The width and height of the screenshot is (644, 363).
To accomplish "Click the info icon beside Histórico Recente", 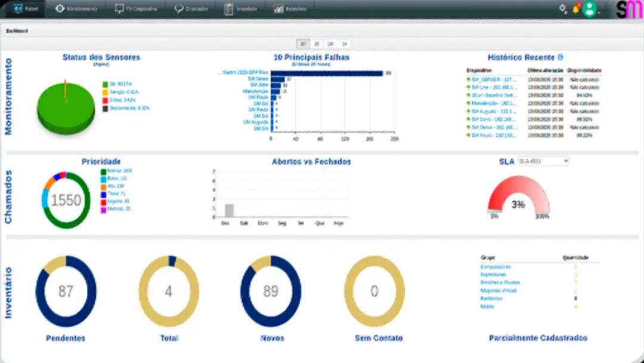I will tap(560, 57).
